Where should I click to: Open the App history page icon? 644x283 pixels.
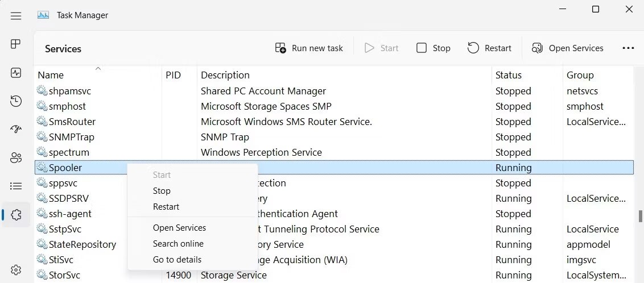16,101
